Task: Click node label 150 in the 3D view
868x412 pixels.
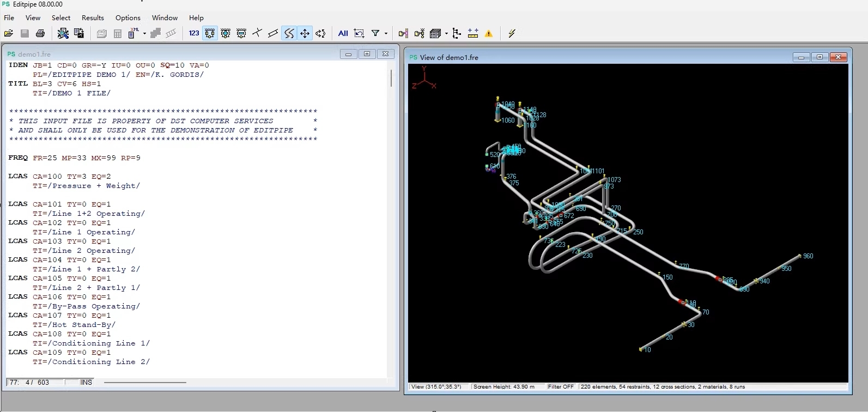Action: (667, 277)
